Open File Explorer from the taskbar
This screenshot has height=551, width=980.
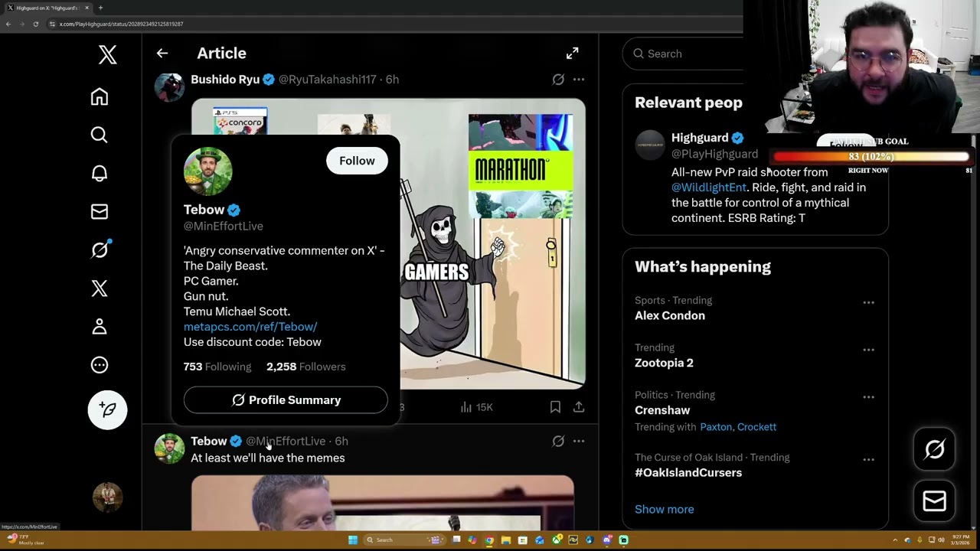tap(506, 540)
